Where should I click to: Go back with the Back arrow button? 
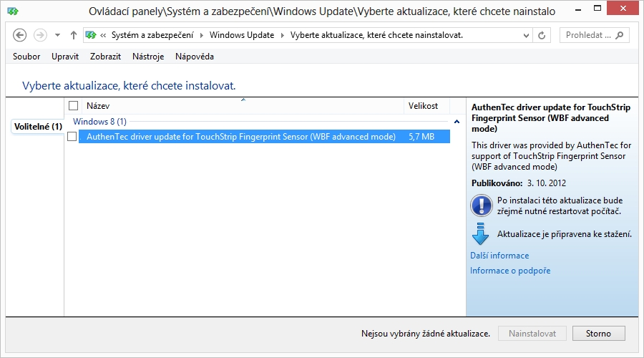(x=20, y=35)
